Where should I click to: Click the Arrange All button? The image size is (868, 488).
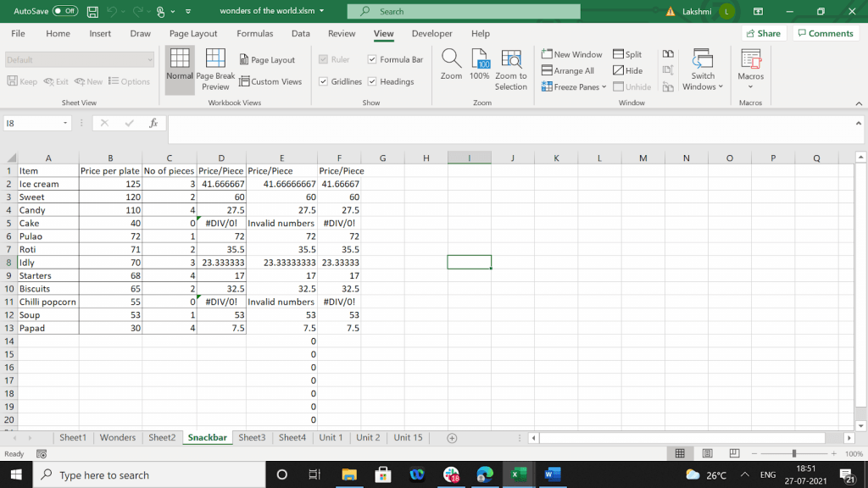tap(568, 70)
